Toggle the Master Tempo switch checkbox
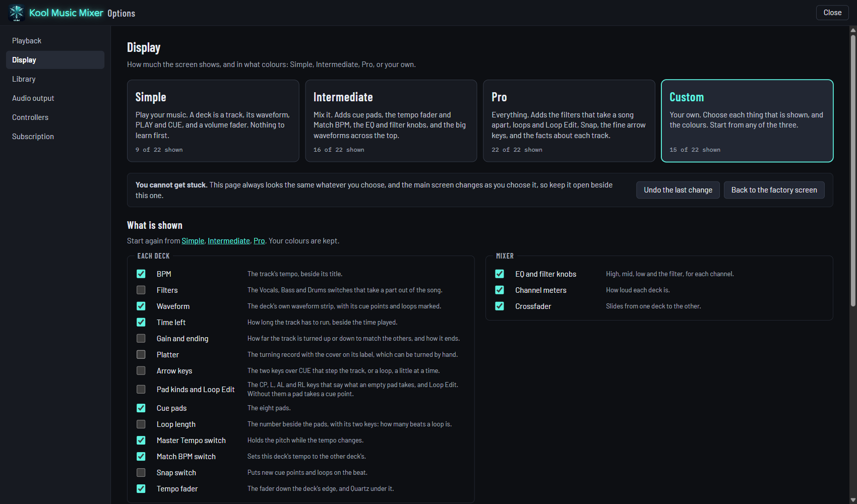This screenshot has width=857, height=504. tap(141, 440)
